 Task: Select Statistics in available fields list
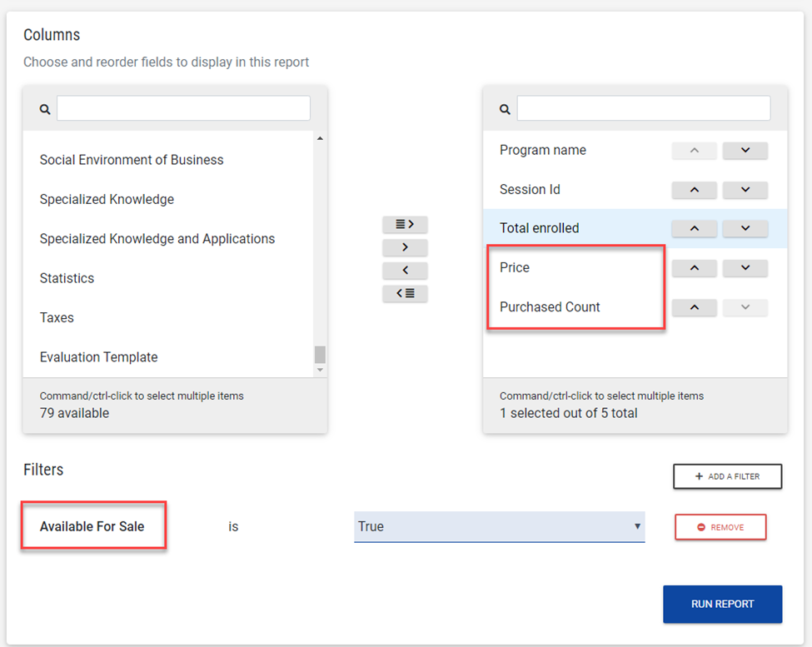(67, 278)
